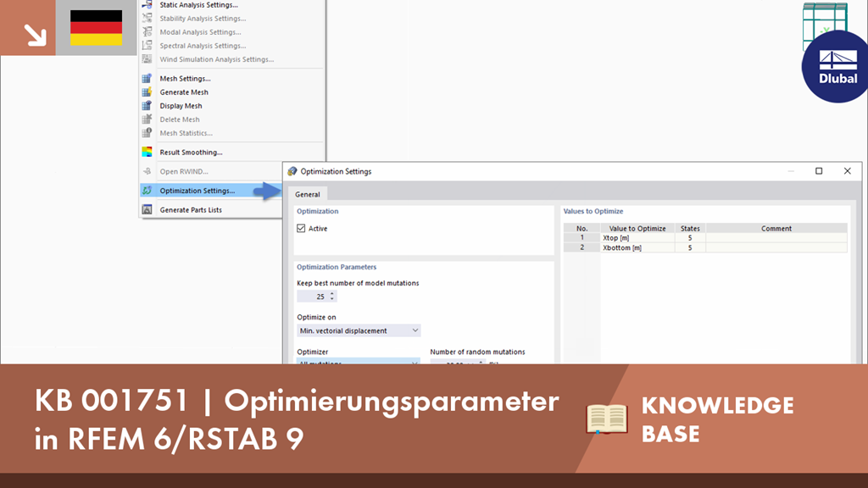Click the No. column header
868x488 pixels.
(x=581, y=228)
